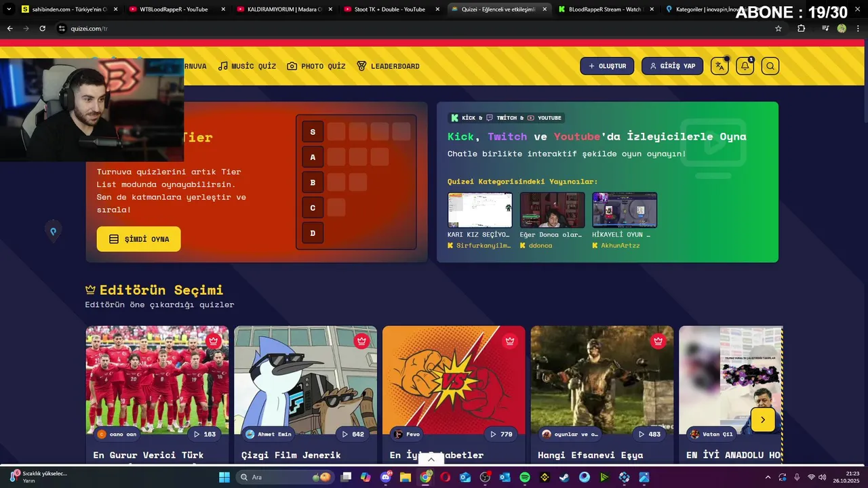
Task: Click the ŞİMDİ OYNA button
Action: tap(138, 239)
